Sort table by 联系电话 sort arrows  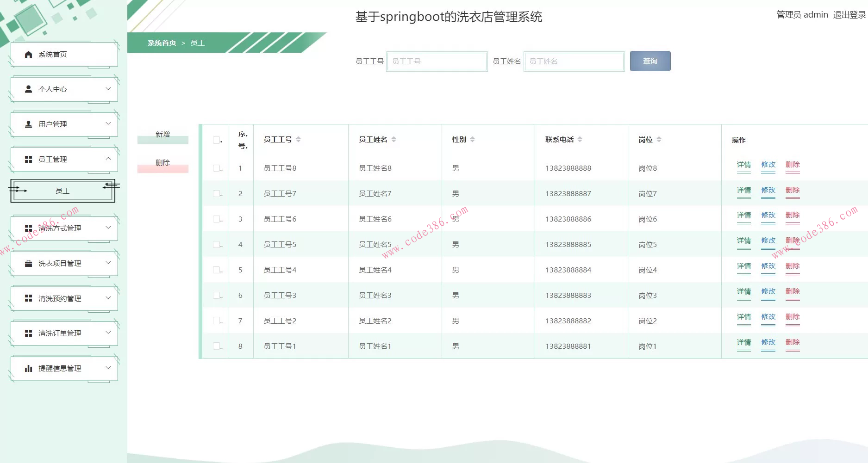(x=580, y=140)
